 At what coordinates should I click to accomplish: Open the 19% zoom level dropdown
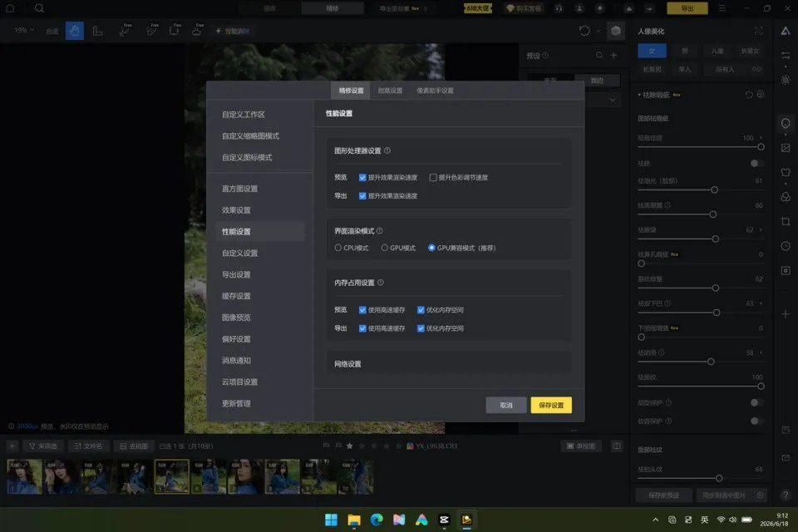point(24,31)
